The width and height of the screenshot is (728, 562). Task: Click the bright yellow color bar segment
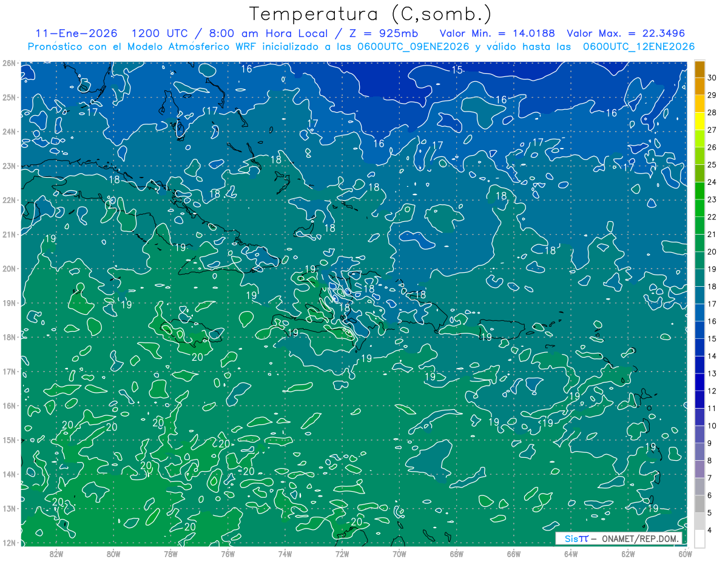[700, 121]
